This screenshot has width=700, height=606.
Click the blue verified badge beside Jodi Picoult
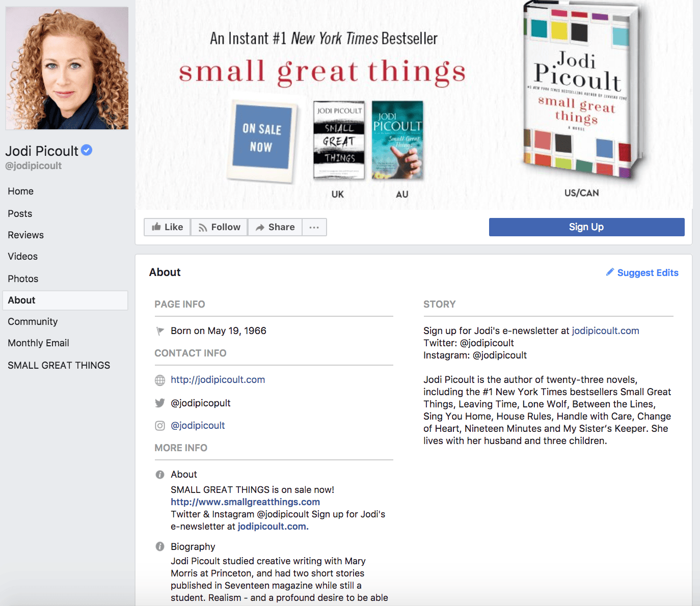pyautogui.click(x=87, y=150)
